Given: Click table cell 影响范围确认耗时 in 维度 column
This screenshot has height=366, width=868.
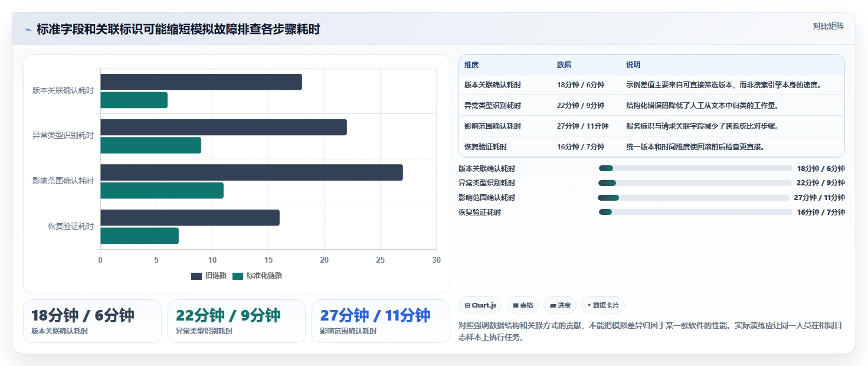Looking at the screenshot, I should pos(493,126).
